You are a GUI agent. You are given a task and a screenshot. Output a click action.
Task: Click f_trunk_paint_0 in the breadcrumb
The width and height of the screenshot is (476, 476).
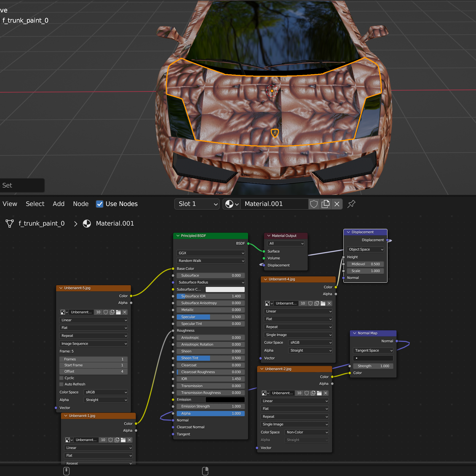point(42,223)
